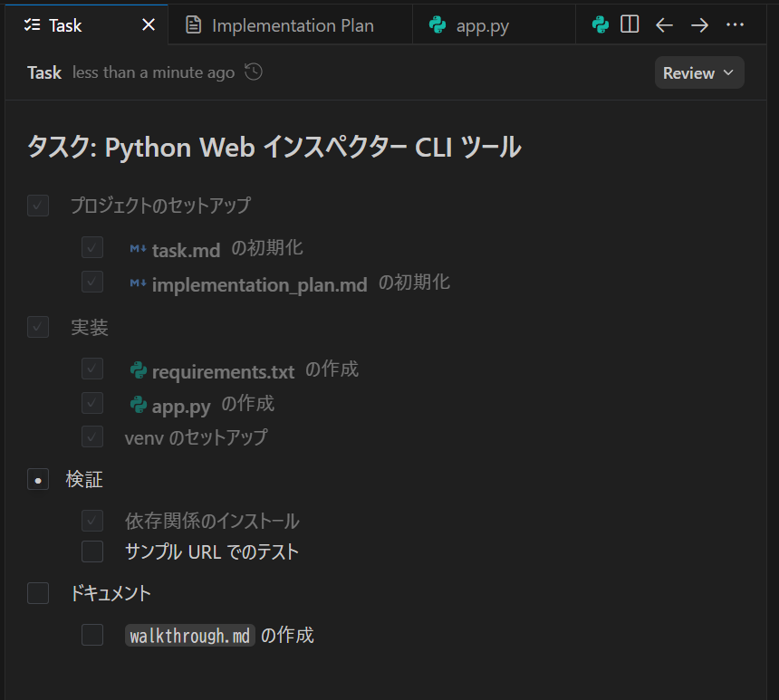Click the Markdown icon beside task.md

pos(138,248)
